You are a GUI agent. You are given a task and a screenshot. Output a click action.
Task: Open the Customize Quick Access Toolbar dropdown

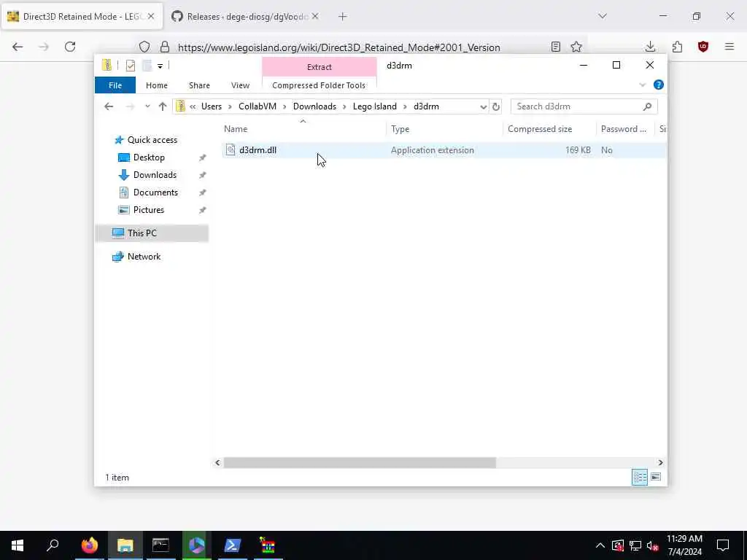pyautogui.click(x=160, y=66)
